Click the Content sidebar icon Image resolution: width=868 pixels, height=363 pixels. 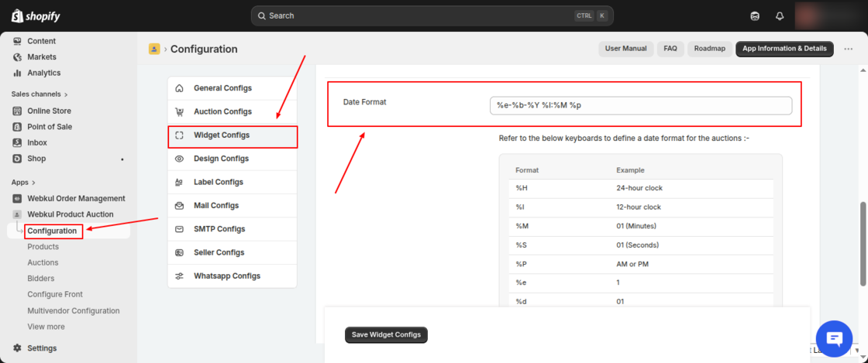tap(17, 41)
